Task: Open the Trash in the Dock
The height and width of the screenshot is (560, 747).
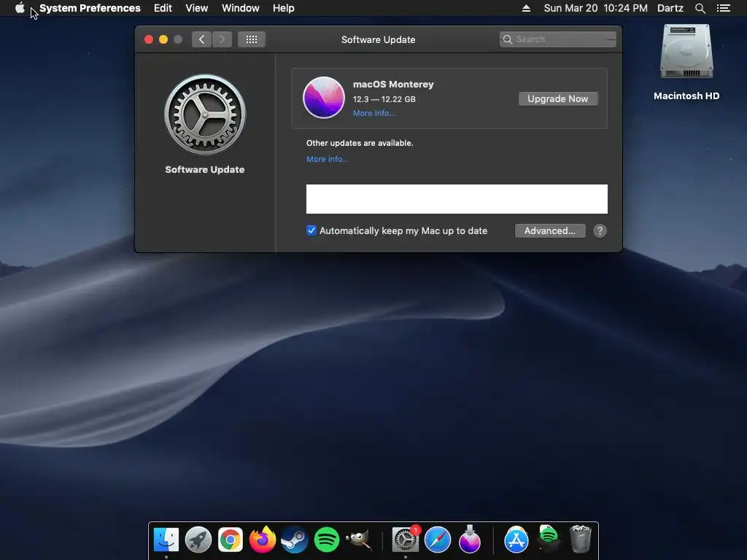Action: (580, 539)
